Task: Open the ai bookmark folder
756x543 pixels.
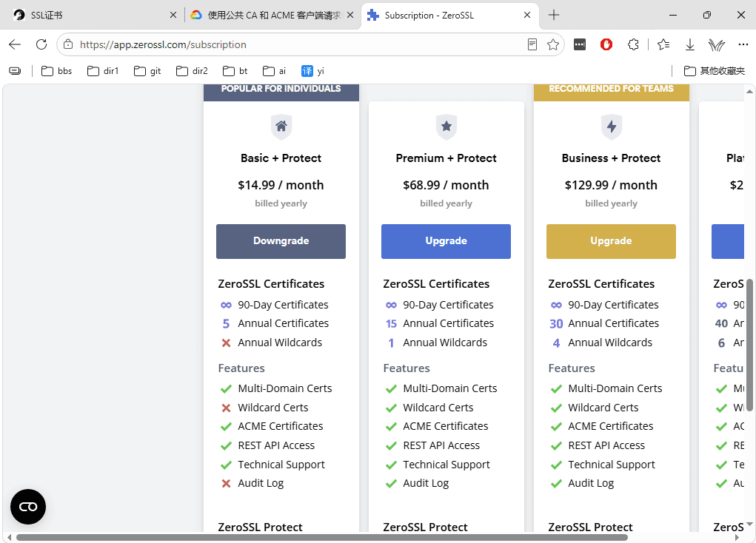Action: coord(275,71)
